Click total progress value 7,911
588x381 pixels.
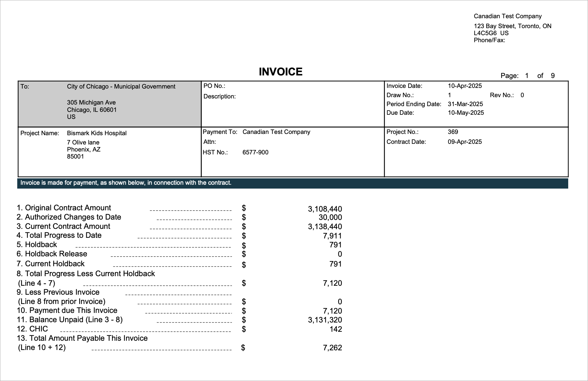[x=333, y=236]
